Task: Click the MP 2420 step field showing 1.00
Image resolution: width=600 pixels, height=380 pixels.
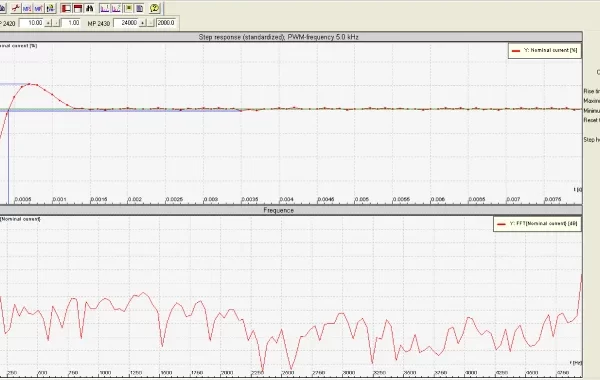Action: pos(71,23)
